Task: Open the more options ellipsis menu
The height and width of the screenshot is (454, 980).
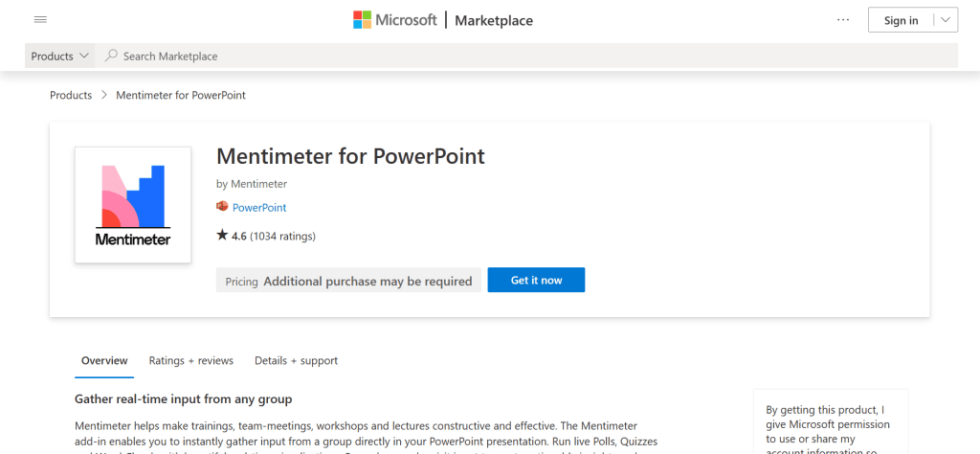Action: (x=842, y=20)
